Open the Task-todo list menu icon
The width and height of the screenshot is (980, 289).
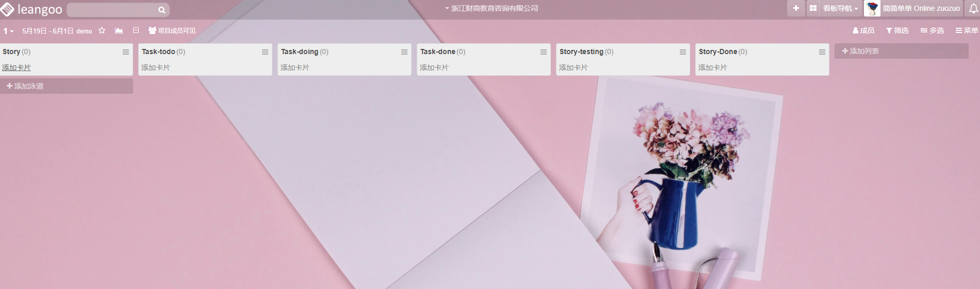[265, 52]
